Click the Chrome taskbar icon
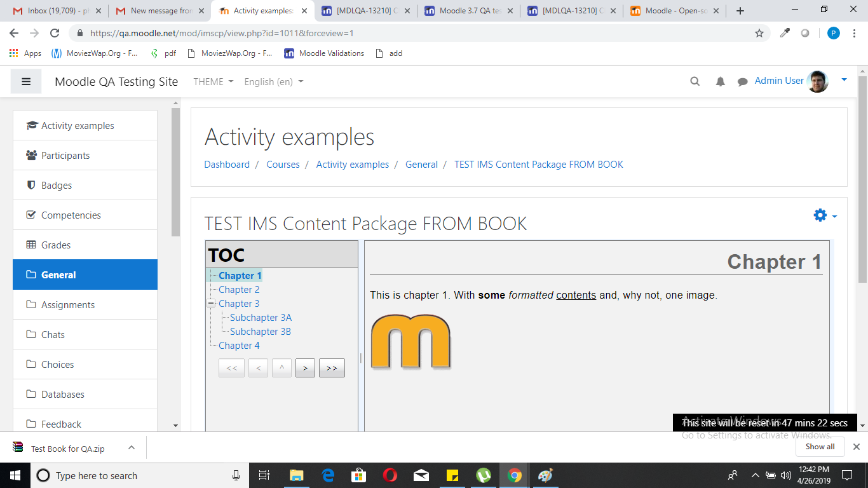The width and height of the screenshot is (868, 488). [x=515, y=475]
